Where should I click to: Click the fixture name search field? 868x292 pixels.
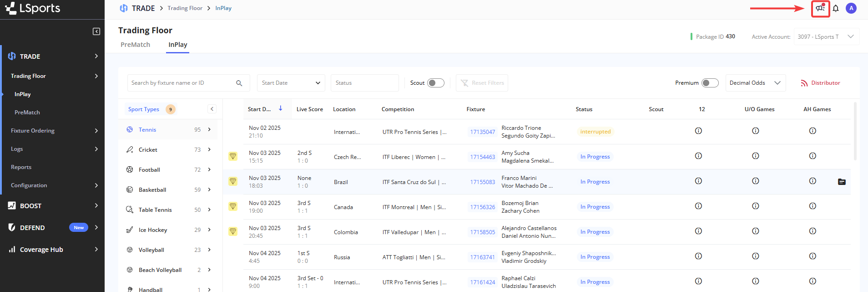182,83
